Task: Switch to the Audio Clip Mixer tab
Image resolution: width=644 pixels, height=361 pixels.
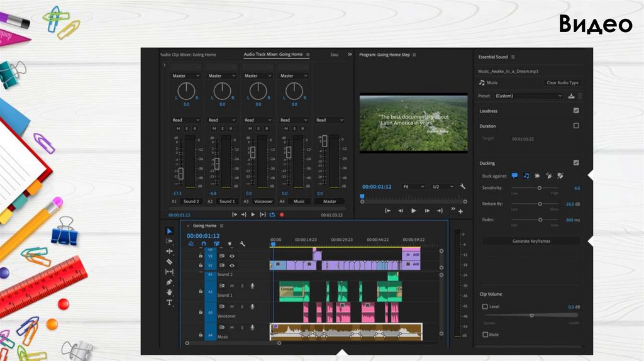Action: coord(187,55)
